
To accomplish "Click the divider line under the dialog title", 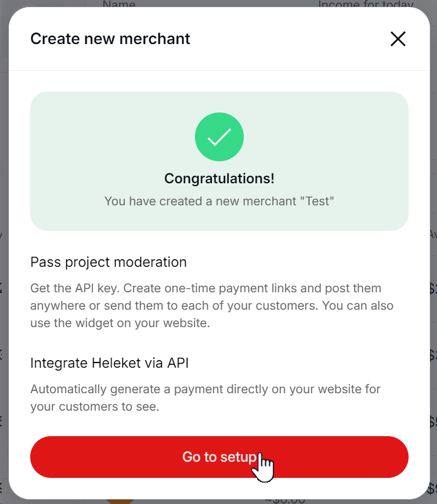I will coord(219,71).
